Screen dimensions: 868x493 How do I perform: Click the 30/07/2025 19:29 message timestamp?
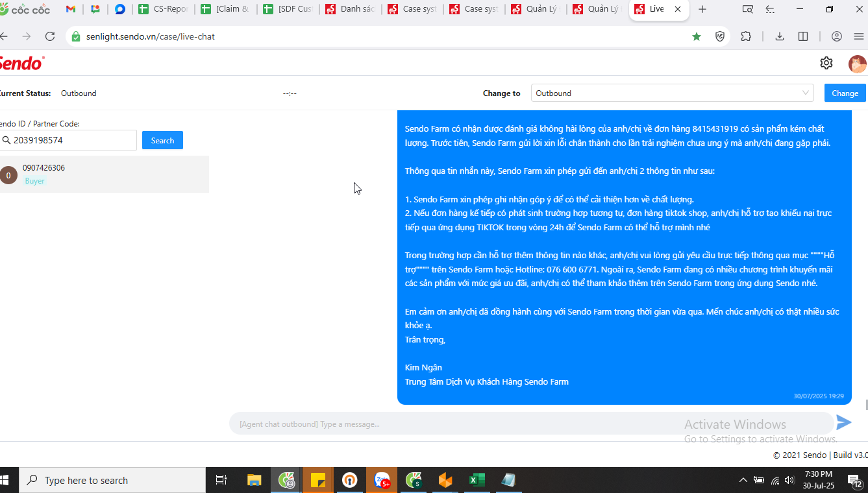click(819, 396)
